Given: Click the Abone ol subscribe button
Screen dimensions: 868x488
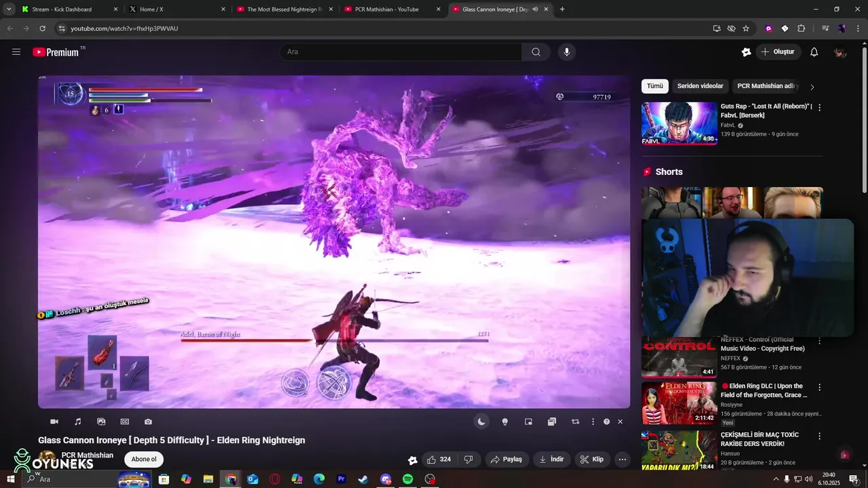Looking at the screenshot, I should point(144,460).
